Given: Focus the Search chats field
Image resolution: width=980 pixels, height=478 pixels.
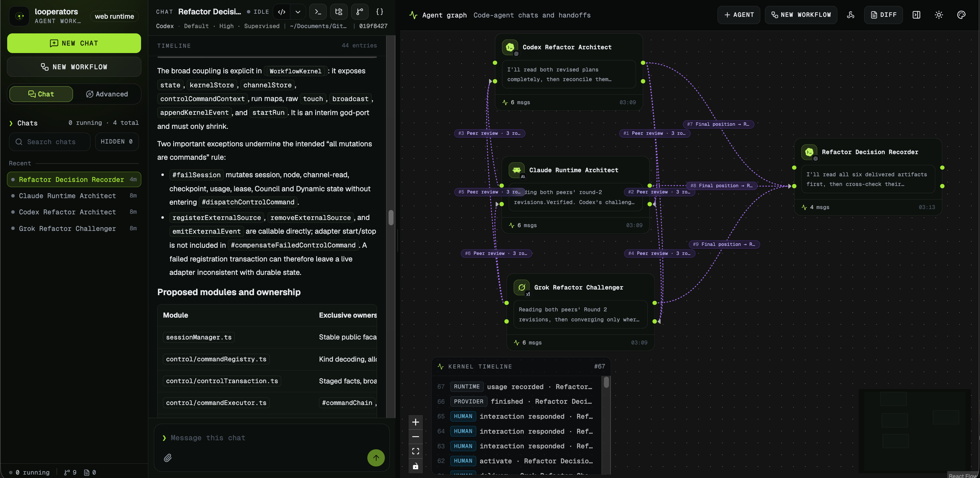Looking at the screenshot, I should 50,142.
